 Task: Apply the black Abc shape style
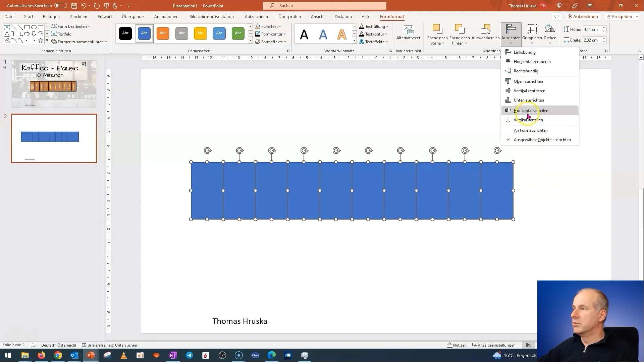(x=125, y=33)
